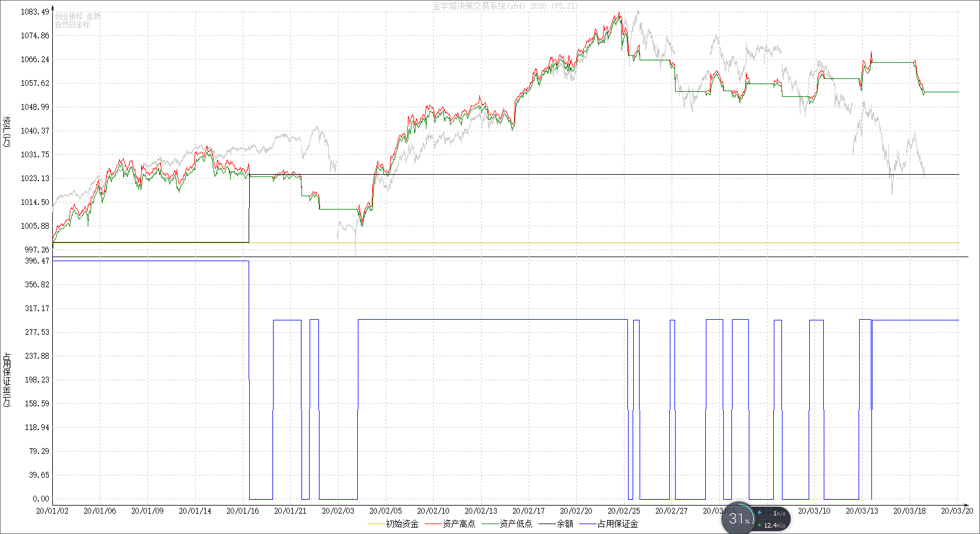Click the 31% floating monitor ball
The image size is (980, 534).
(x=738, y=518)
